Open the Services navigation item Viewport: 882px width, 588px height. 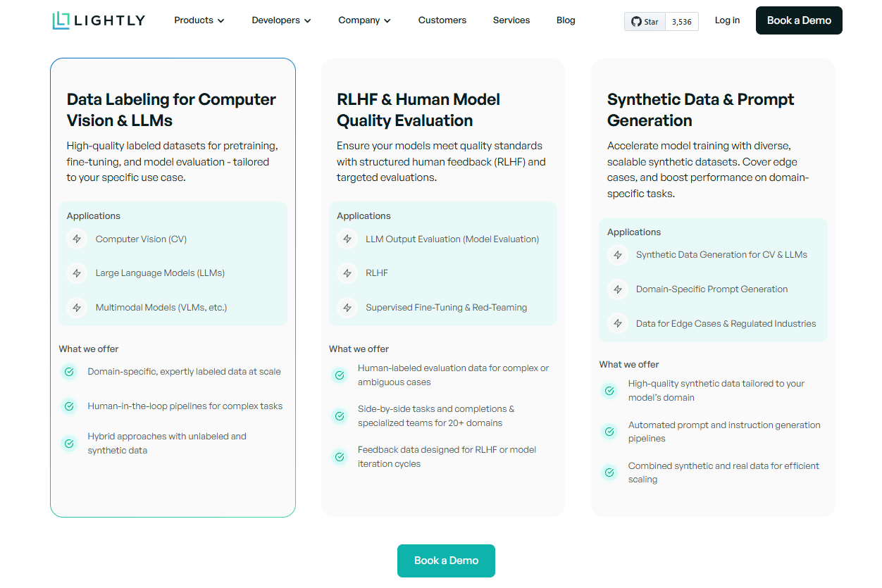coord(511,20)
